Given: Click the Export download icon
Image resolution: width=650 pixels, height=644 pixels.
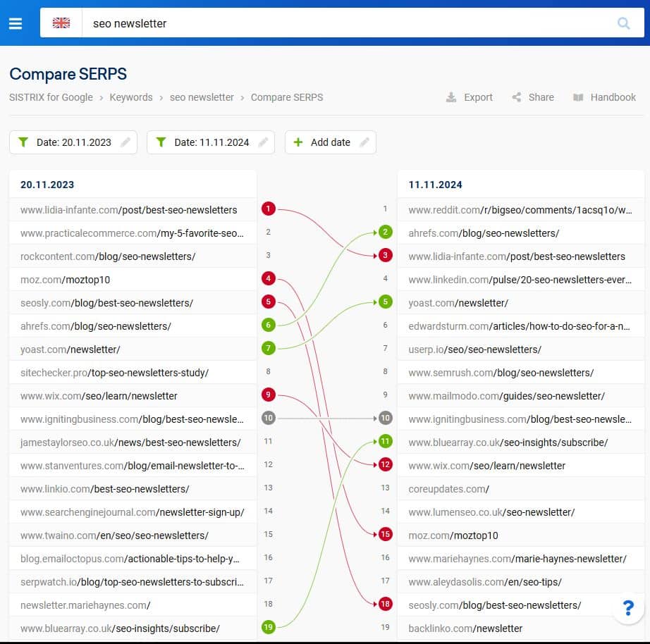Looking at the screenshot, I should click(x=451, y=97).
